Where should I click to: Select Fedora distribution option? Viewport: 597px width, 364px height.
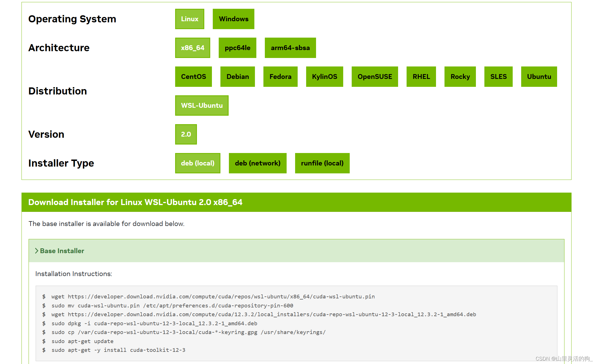click(280, 77)
